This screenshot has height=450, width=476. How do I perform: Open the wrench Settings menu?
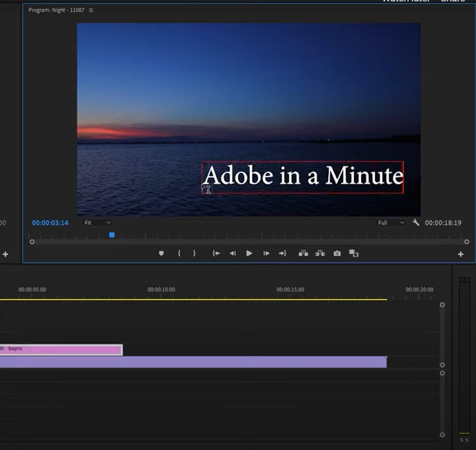tap(416, 223)
